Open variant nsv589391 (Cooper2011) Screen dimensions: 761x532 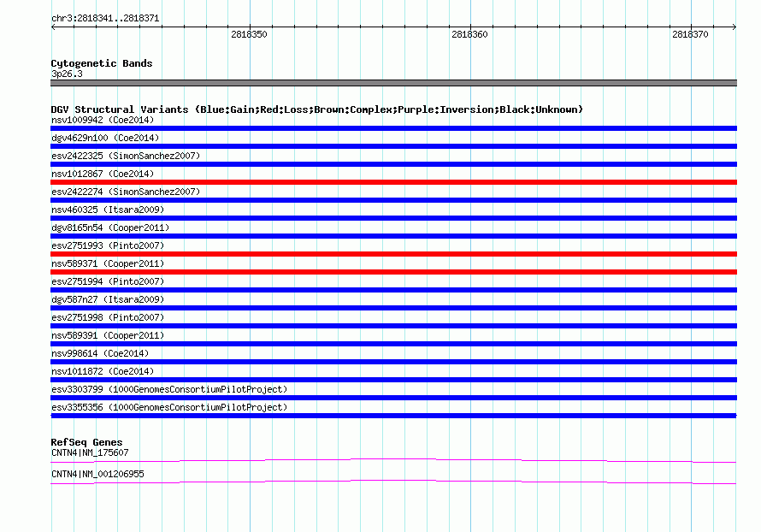pyautogui.click(x=108, y=335)
